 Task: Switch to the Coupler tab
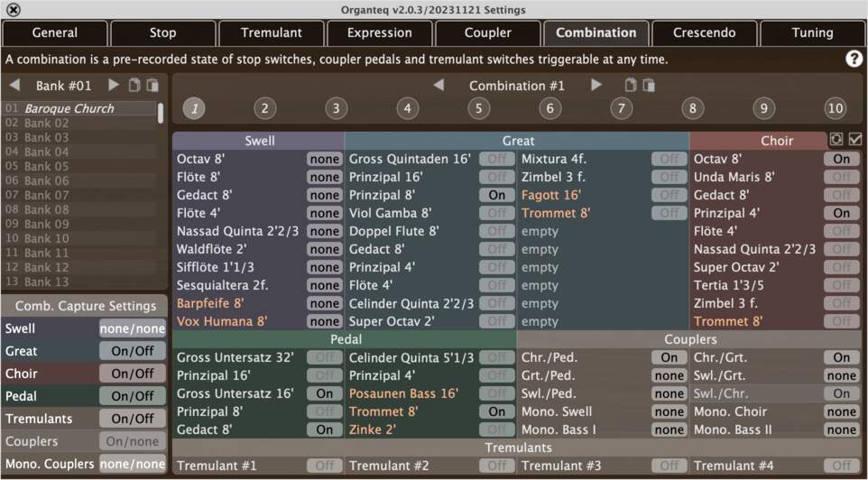pyautogui.click(x=488, y=32)
